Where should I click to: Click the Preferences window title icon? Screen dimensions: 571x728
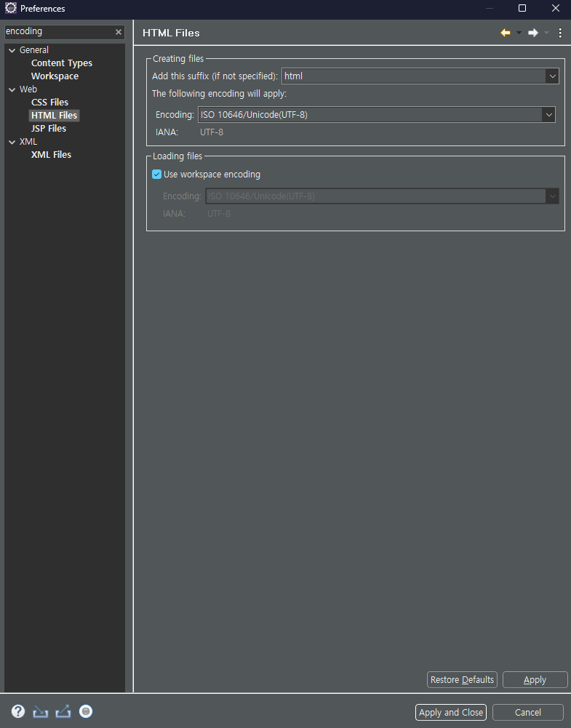[11, 8]
